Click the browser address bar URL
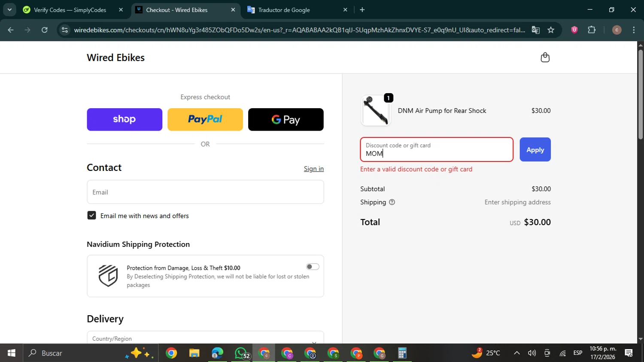The image size is (644, 362). [x=299, y=30]
